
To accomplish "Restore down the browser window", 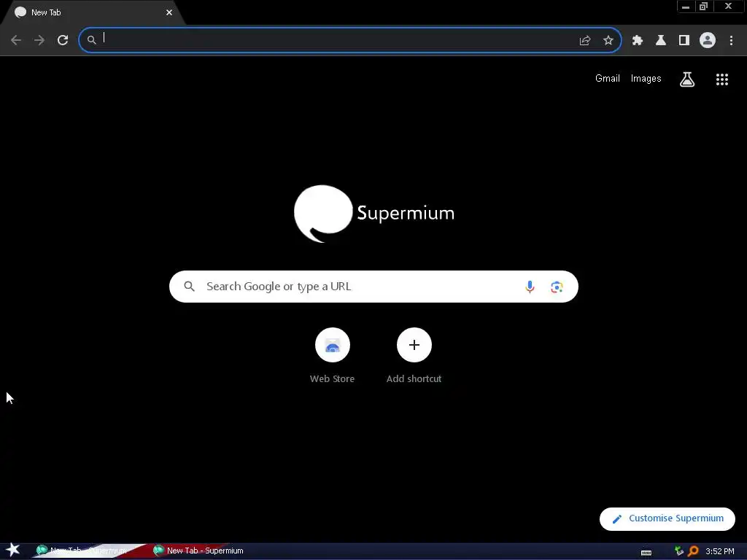I will [x=704, y=7].
